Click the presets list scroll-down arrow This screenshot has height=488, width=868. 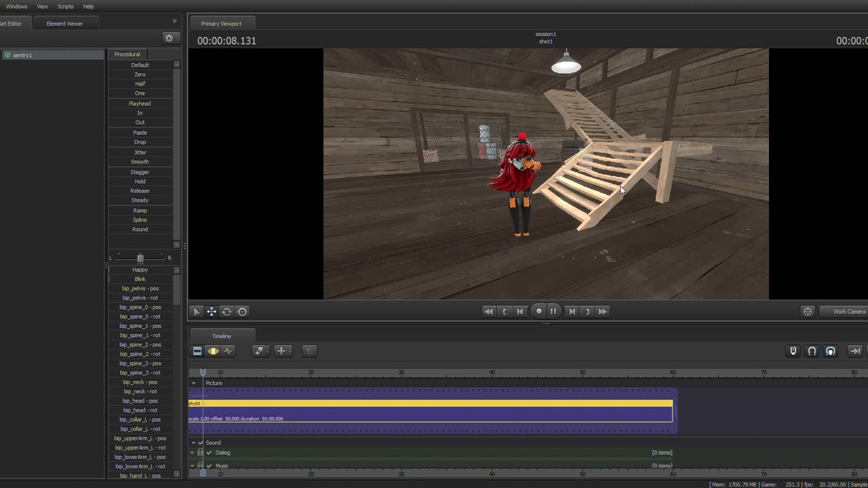[177, 245]
